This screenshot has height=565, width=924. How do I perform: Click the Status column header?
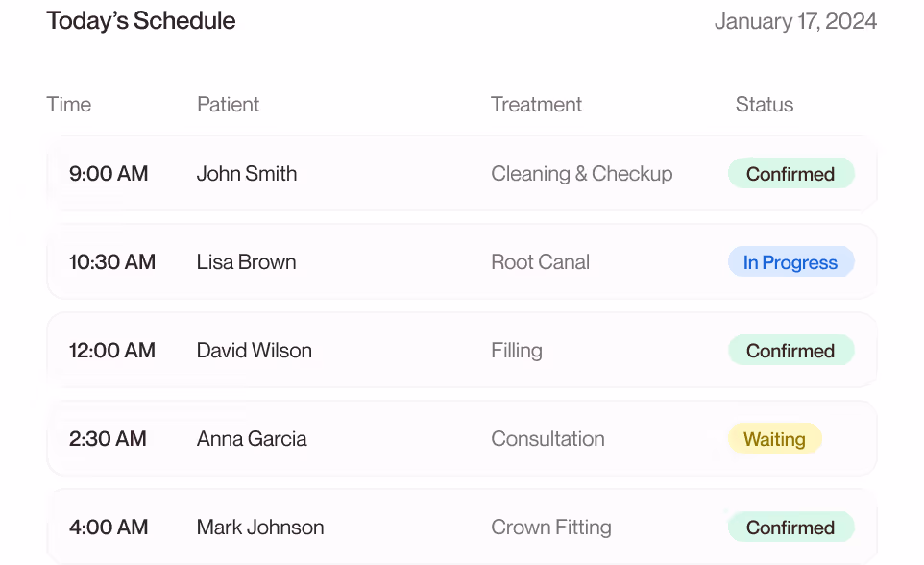point(764,104)
